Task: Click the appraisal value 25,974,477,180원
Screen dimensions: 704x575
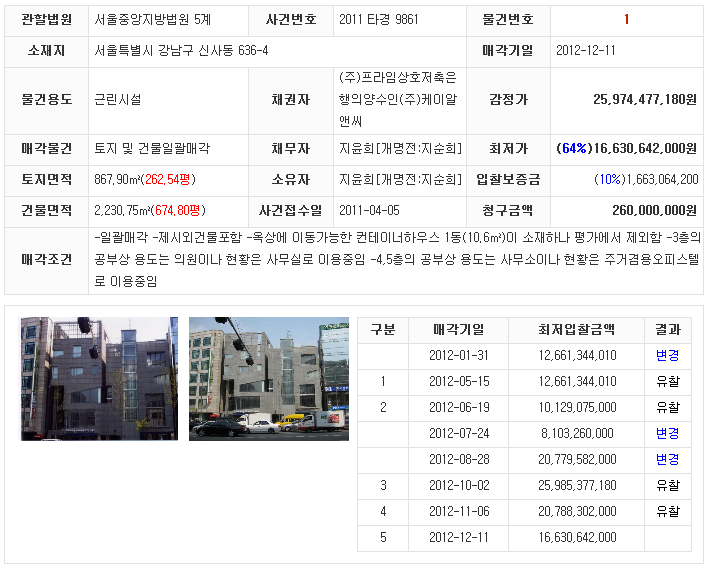Action: pos(645,99)
